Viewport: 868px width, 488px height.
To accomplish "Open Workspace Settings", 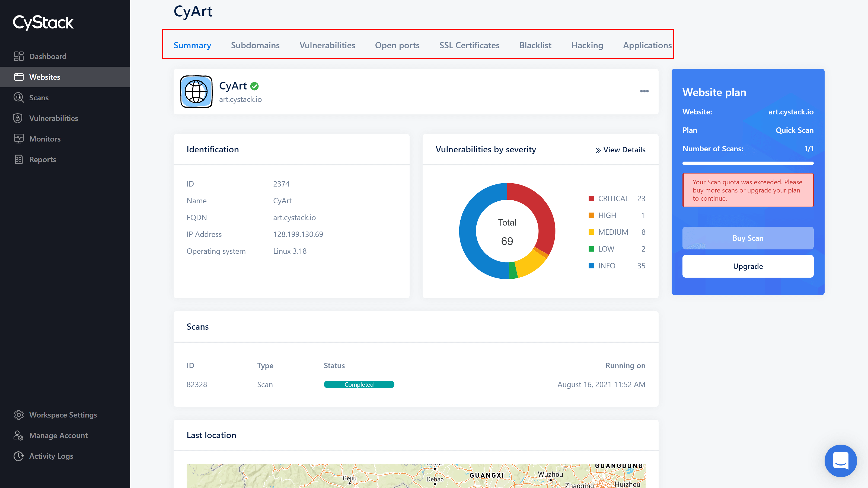I will [65, 415].
